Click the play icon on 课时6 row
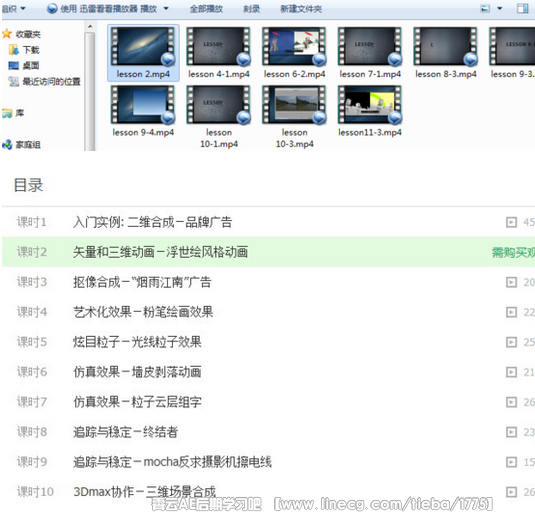This screenshot has height=521, width=535. coord(511,372)
